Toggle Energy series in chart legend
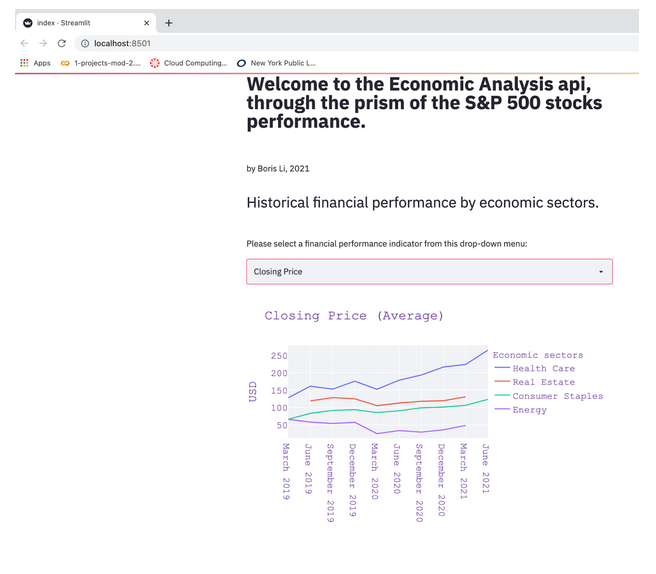 click(529, 410)
